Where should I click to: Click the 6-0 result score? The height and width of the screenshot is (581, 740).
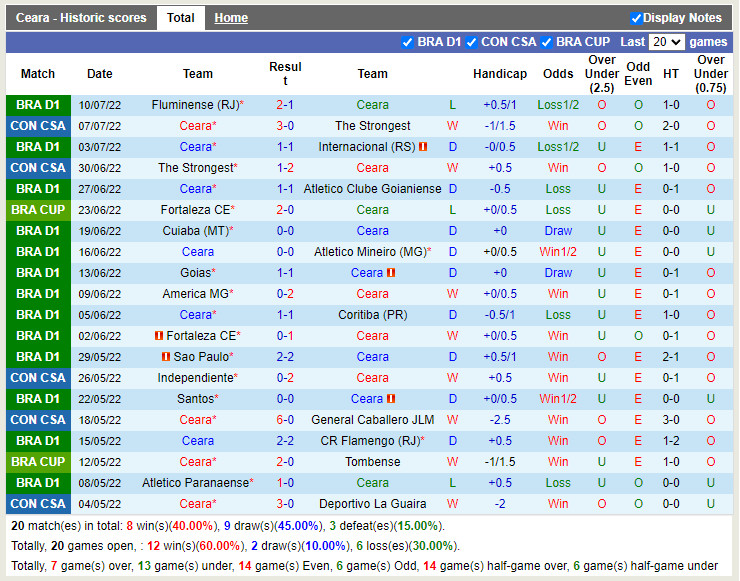[x=285, y=420]
